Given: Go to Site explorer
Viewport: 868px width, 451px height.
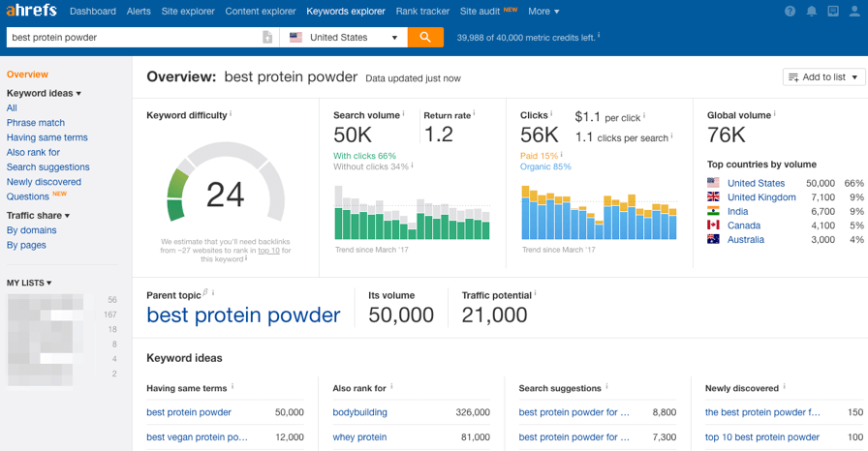Looking at the screenshot, I should pyautogui.click(x=188, y=11).
